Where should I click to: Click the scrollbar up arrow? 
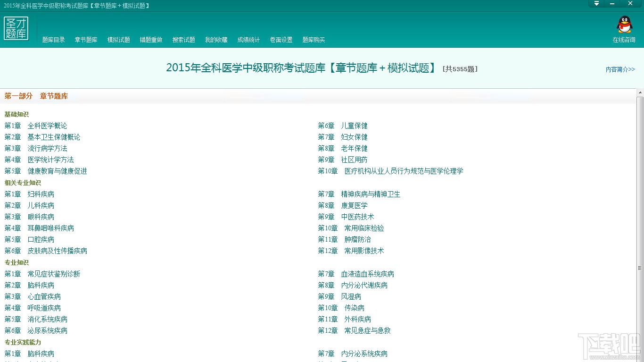[640, 92]
